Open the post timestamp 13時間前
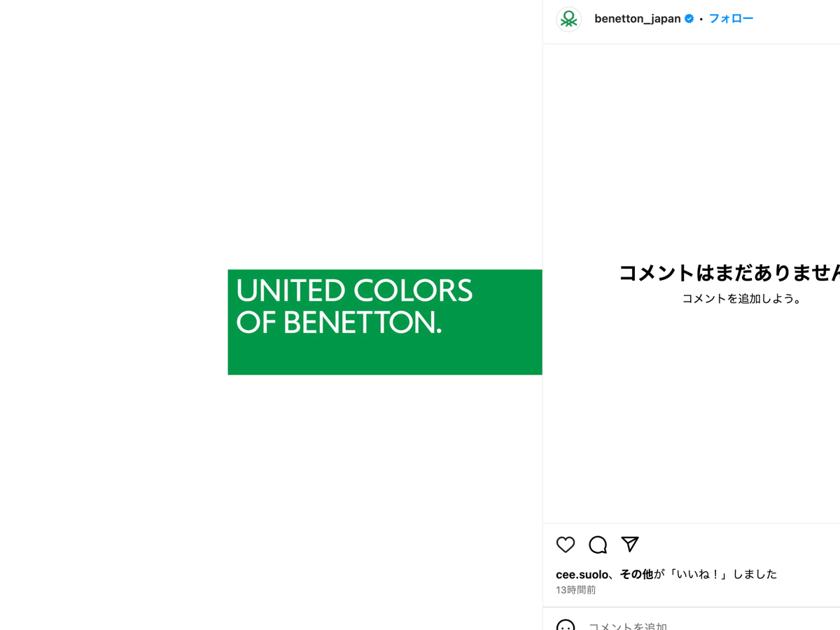840x630 pixels. point(575,589)
